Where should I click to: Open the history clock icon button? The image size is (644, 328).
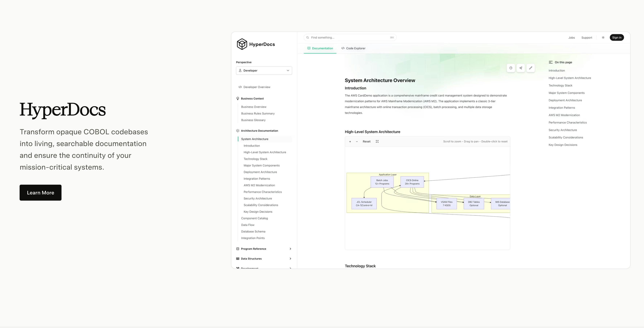(511, 68)
